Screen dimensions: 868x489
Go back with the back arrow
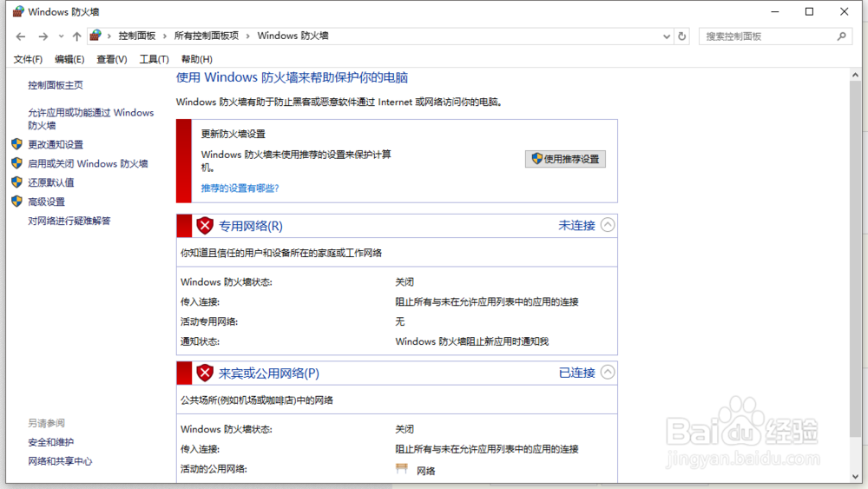(21, 36)
